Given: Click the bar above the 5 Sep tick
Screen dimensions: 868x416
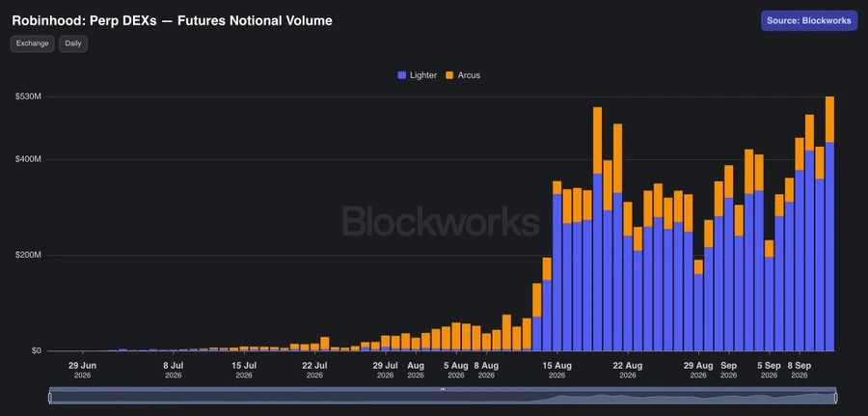Looking at the screenshot, I should click(x=769, y=295).
